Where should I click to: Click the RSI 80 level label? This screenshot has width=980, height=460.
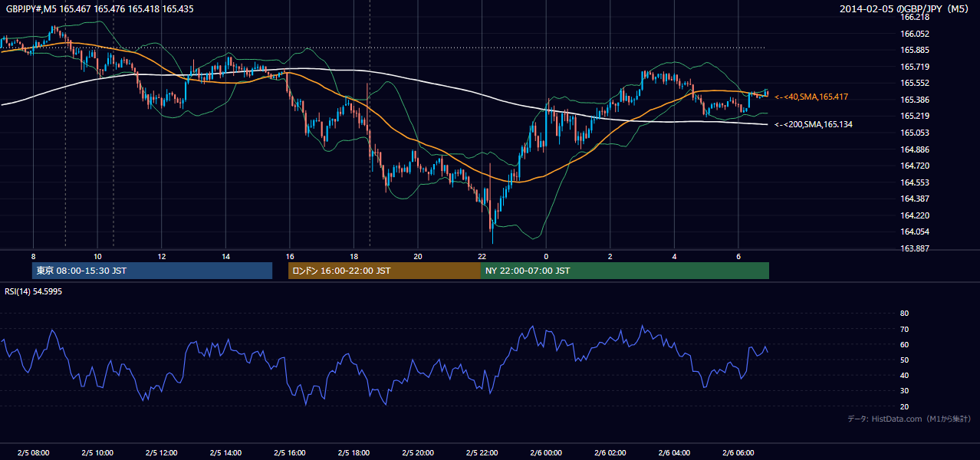click(904, 314)
